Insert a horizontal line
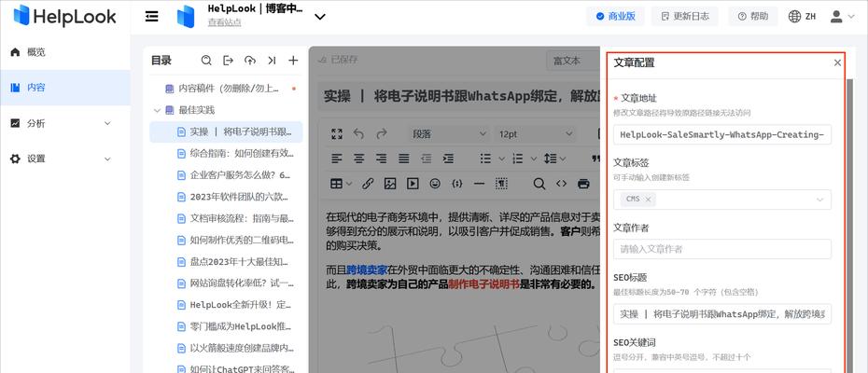The width and height of the screenshot is (868, 373). click(x=480, y=184)
